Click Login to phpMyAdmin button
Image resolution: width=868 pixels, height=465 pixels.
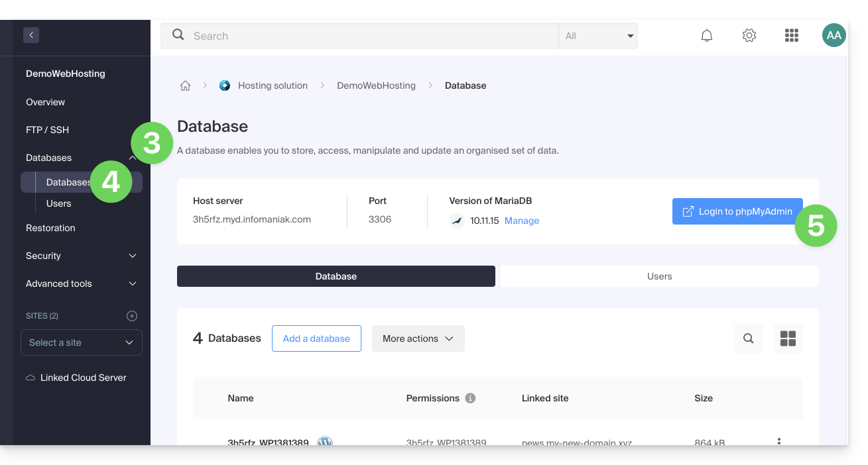coord(737,211)
